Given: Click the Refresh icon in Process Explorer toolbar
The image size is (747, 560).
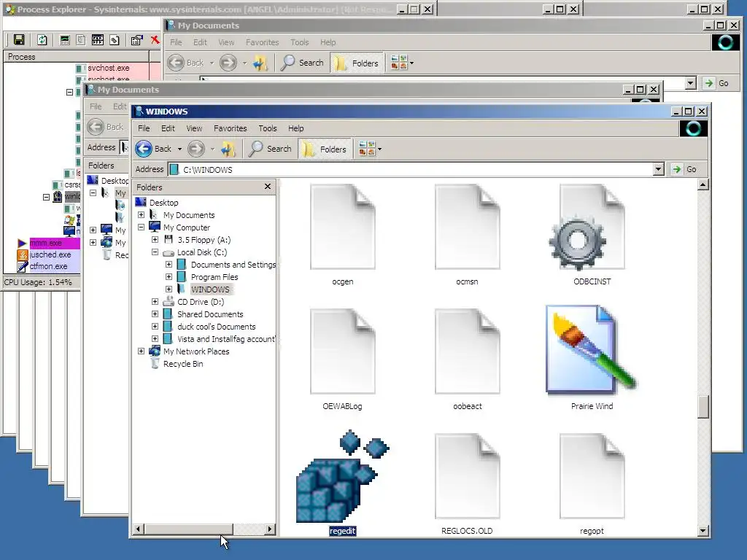Looking at the screenshot, I should pyautogui.click(x=42, y=40).
